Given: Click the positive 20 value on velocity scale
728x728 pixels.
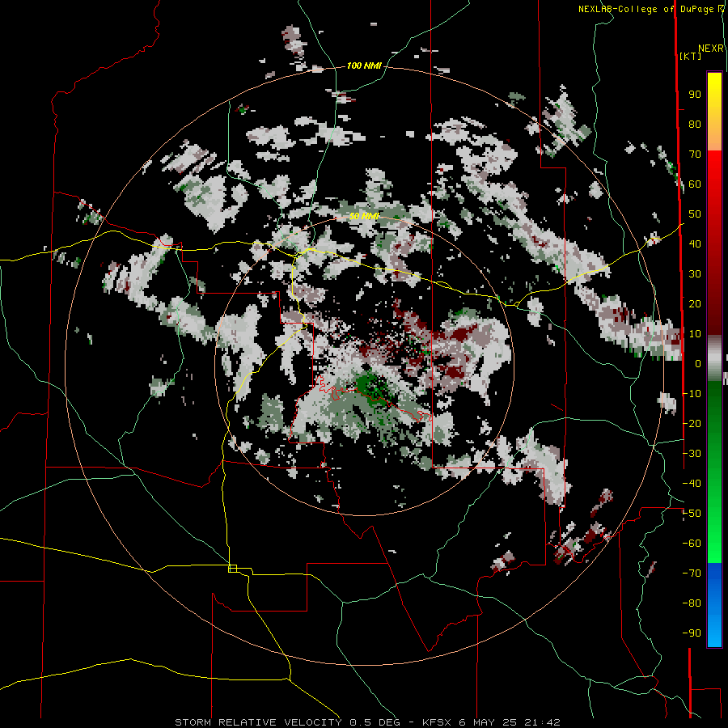Looking at the screenshot, I should pos(695,303).
